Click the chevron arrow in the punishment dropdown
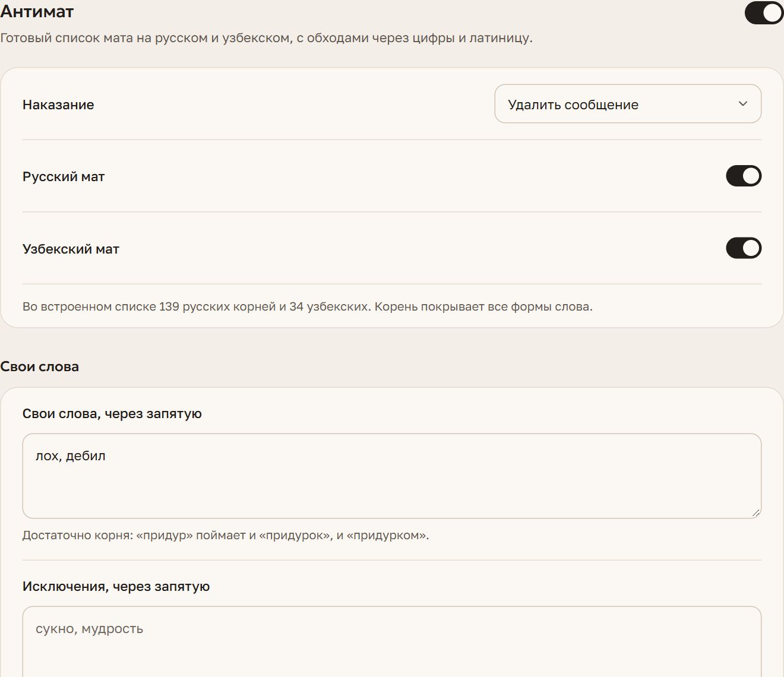Viewport: 784px width, 677px height. click(x=742, y=104)
